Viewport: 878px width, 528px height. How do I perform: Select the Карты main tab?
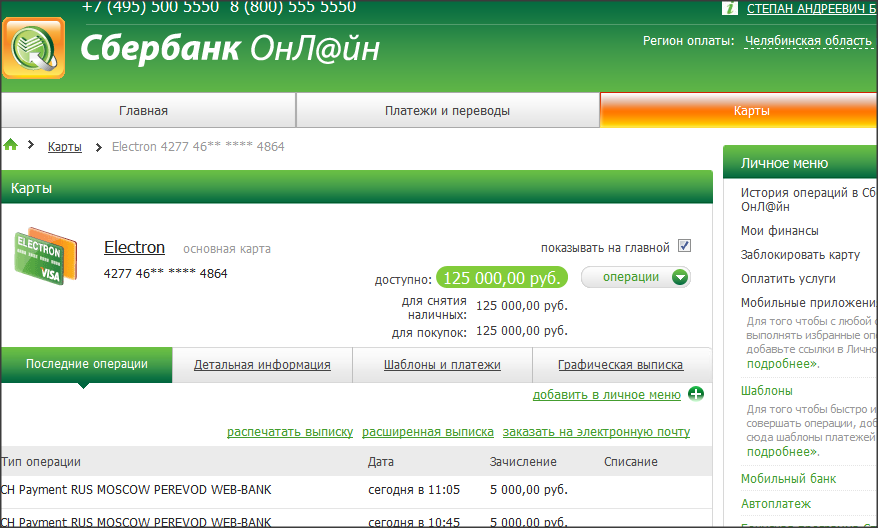[x=739, y=110]
